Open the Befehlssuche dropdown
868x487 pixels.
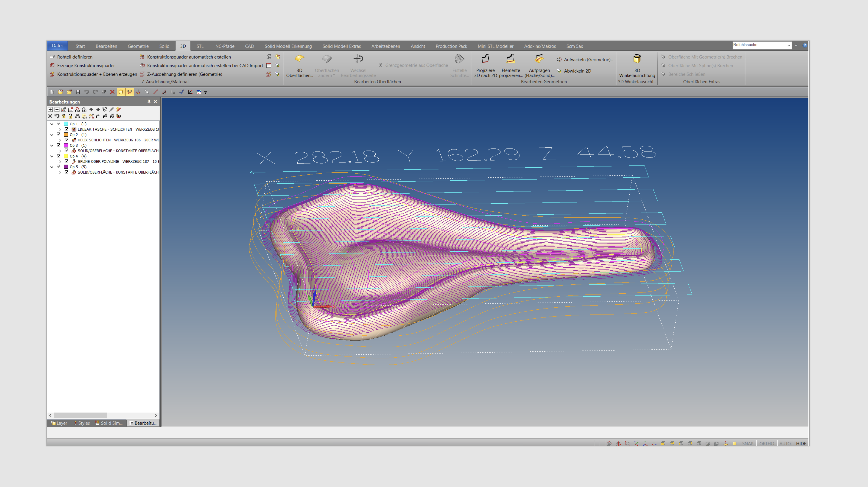coord(789,45)
